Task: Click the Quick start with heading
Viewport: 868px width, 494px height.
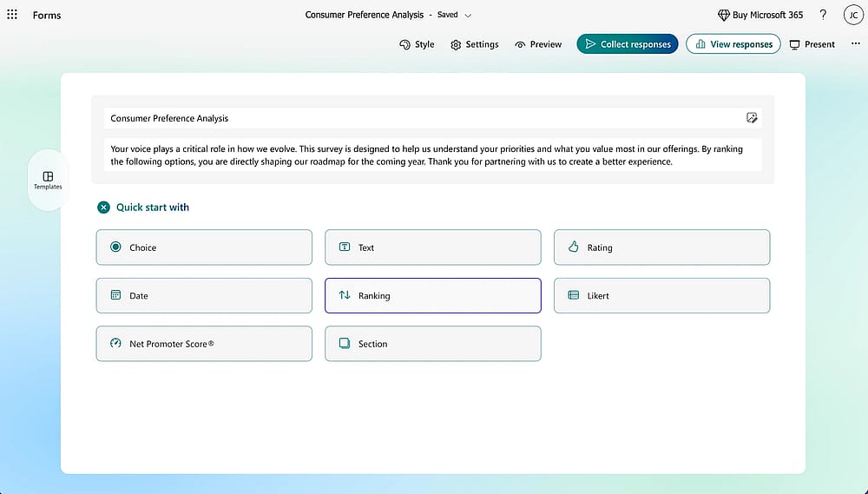Action: (153, 207)
